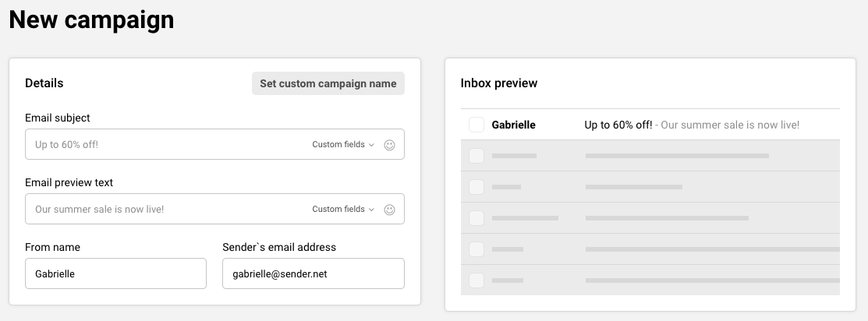Click the From name field containing Gabrielle
This screenshot has height=321, width=868.
click(115, 274)
